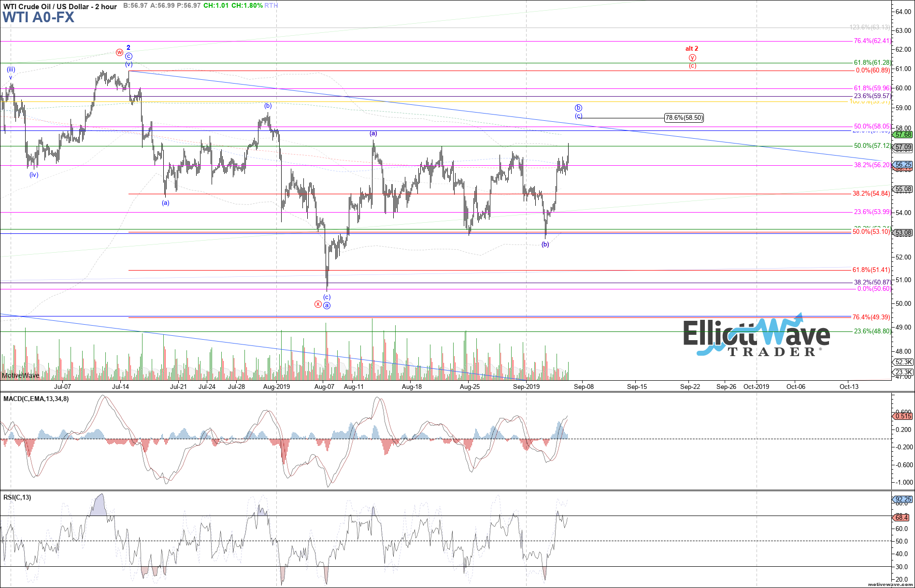Click the bid value 'B:56.97'
Viewport: 915px width, 588px height.
tap(135, 5)
